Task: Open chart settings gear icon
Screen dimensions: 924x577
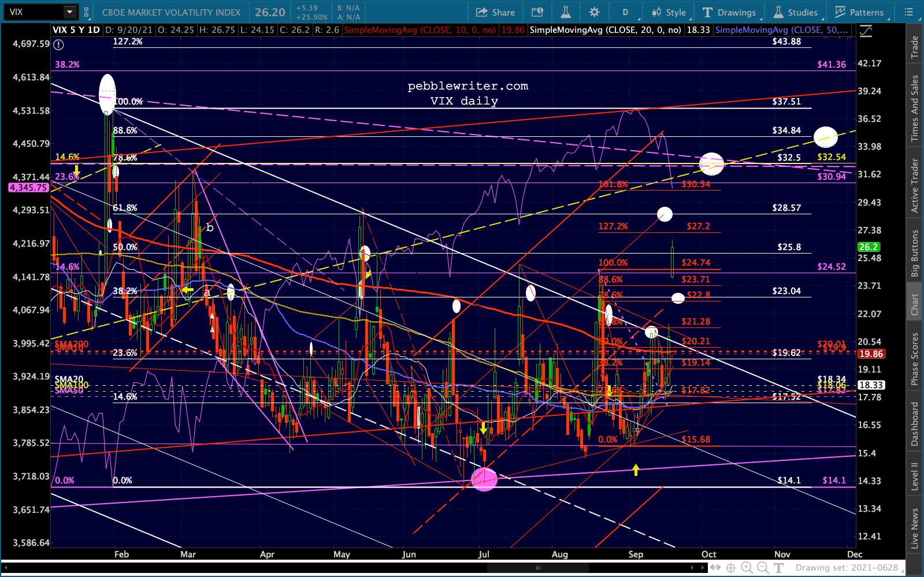Action: coord(594,12)
